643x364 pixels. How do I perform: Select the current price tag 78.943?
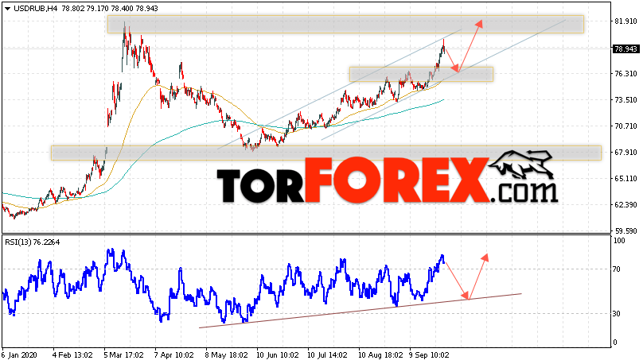coord(626,48)
